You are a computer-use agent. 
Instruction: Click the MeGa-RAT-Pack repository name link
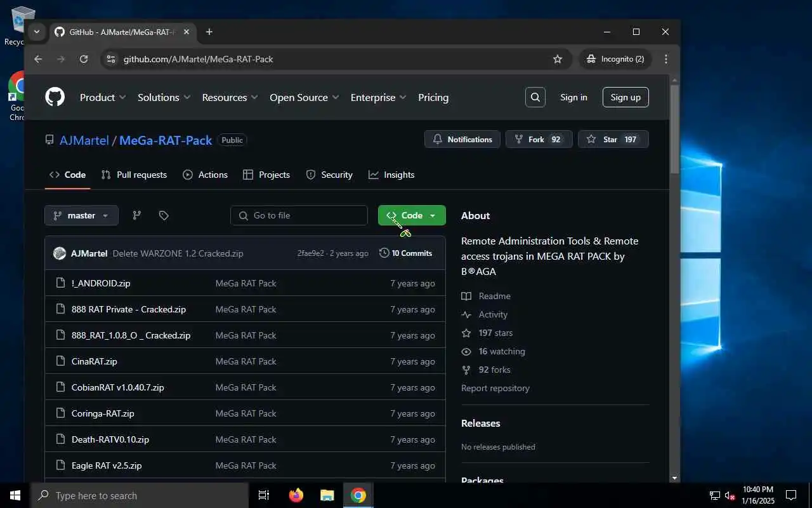(x=166, y=140)
